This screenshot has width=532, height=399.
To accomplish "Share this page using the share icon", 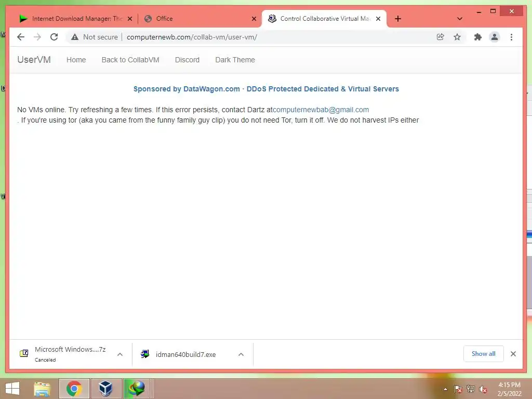I will (441, 37).
